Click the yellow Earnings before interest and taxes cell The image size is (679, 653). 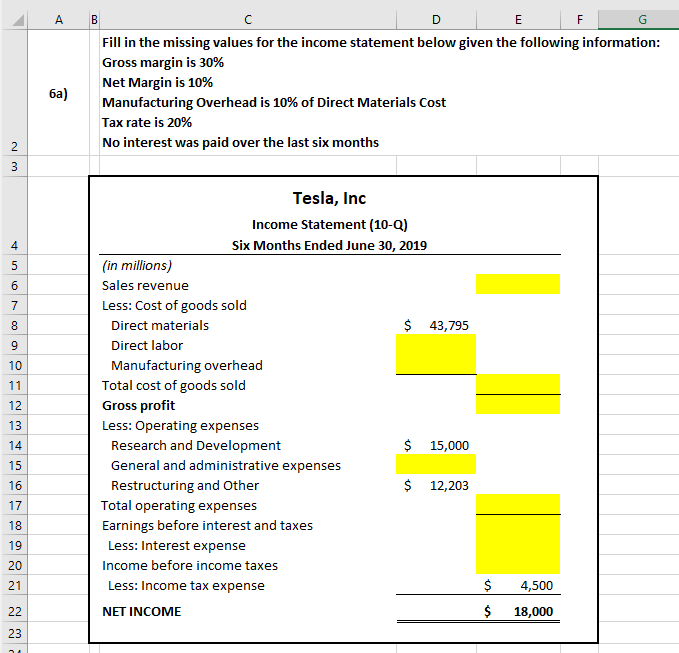(x=518, y=525)
